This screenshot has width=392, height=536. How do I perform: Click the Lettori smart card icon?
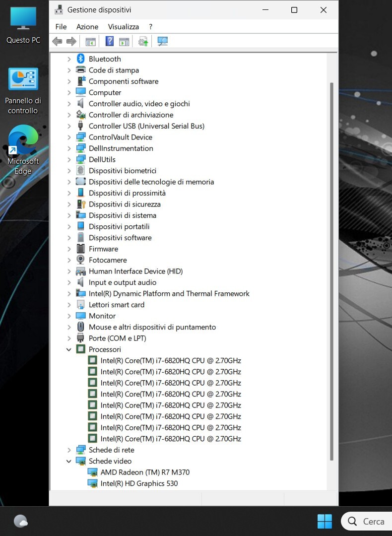click(x=81, y=305)
